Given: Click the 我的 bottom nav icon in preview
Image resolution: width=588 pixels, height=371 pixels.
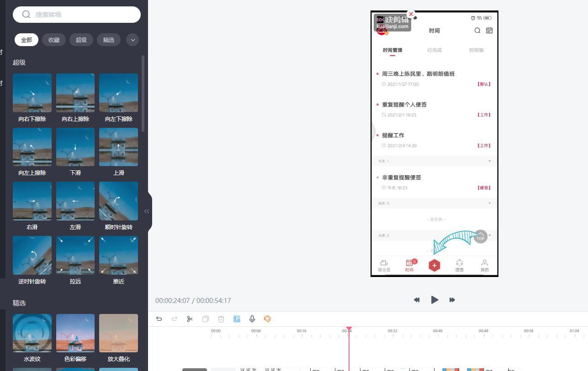Looking at the screenshot, I should click(485, 266).
